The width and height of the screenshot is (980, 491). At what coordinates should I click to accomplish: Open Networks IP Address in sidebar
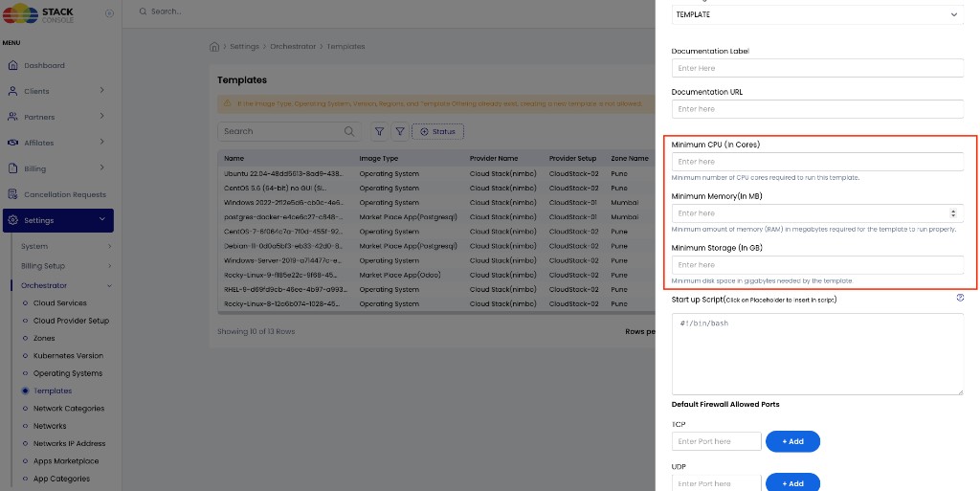coord(69,443)
